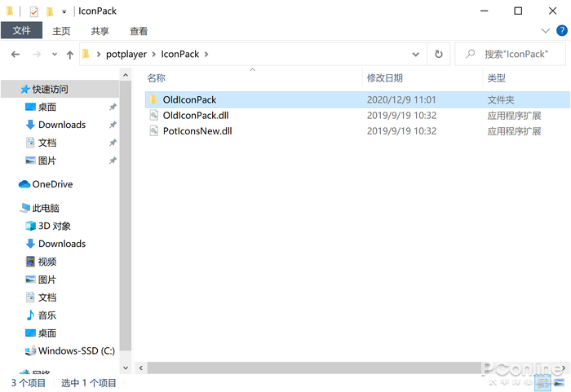Click 应用程序扩展 type of OldIconPack.dll
The height and width of the screenshot is (392, 571).
[x=514, y=116]
